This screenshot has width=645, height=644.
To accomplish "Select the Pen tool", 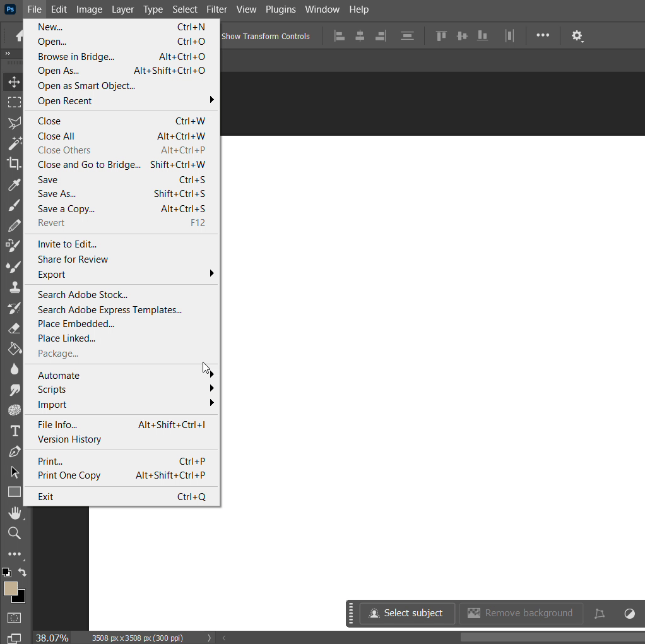I will pos(14,451).
